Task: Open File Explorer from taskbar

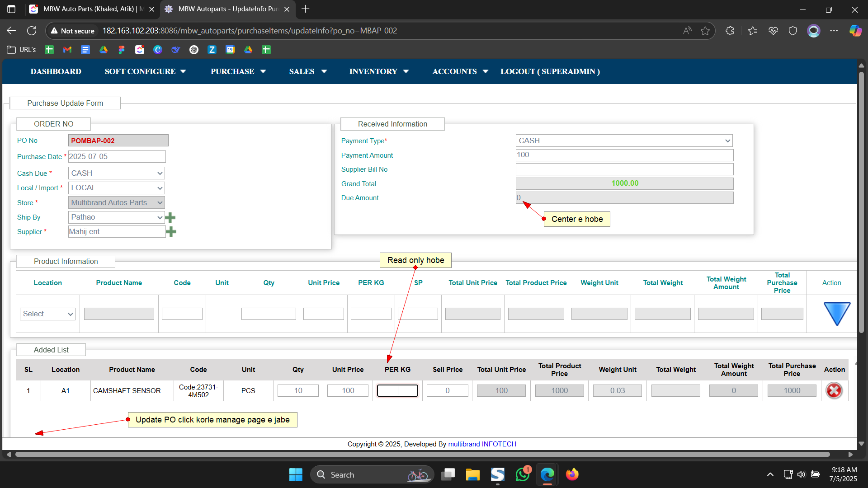Action: [x=472, y=474]
